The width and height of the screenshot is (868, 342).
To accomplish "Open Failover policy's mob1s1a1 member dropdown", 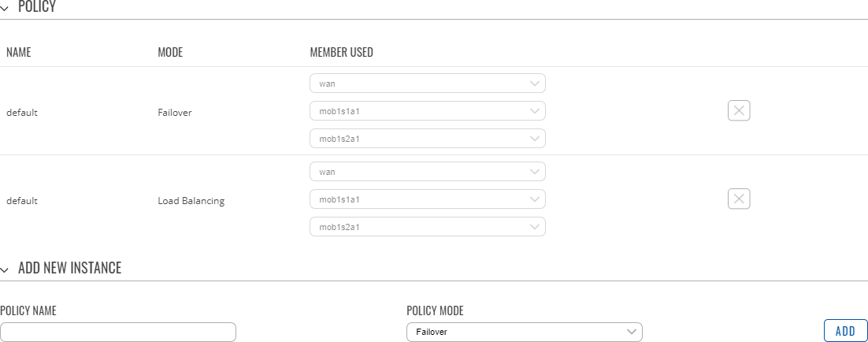I will click(x=427, y=111).
